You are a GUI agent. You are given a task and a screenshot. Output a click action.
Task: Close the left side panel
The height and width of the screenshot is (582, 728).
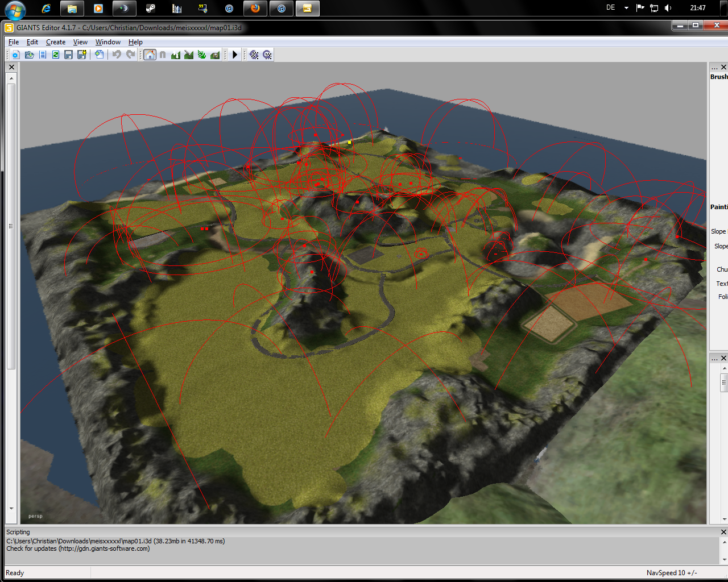coord(11,67)
